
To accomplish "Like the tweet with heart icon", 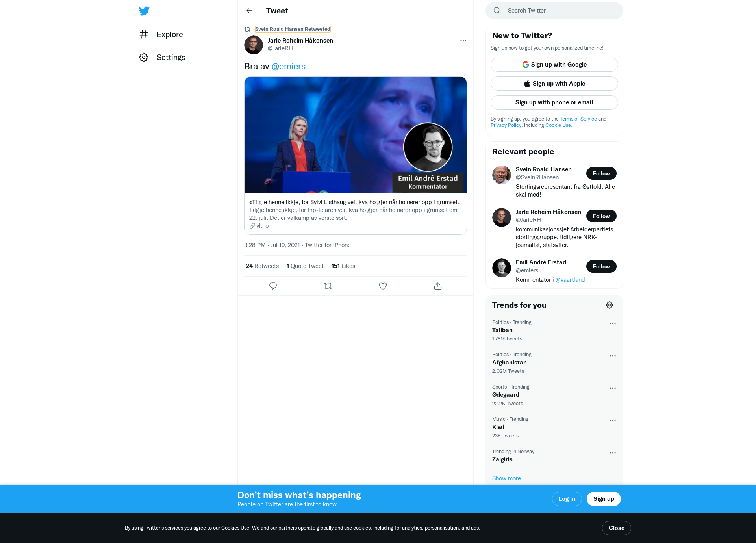I will (383, 286).
